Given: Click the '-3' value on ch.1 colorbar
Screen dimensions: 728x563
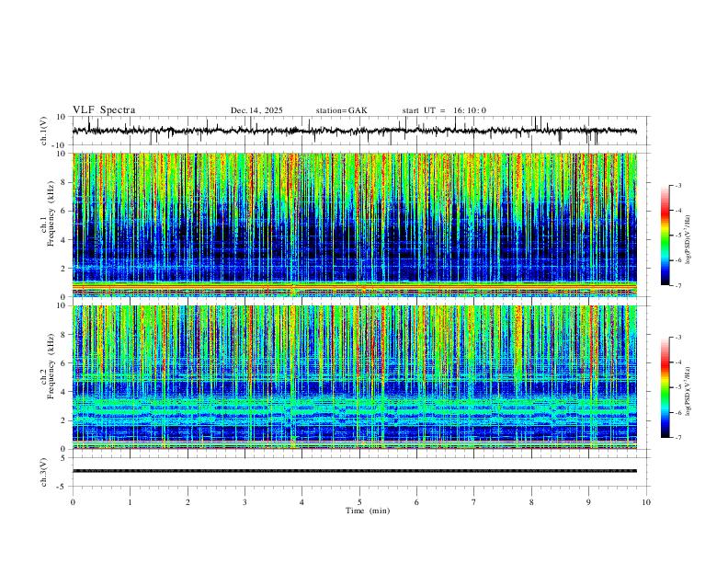Looking at the screenshot, I should tap(677, 185).
